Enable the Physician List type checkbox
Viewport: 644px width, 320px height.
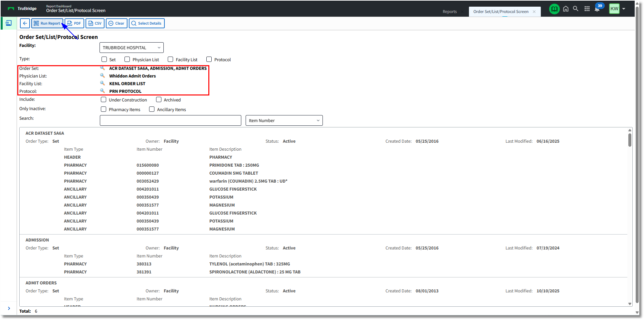tap(127, 60)
